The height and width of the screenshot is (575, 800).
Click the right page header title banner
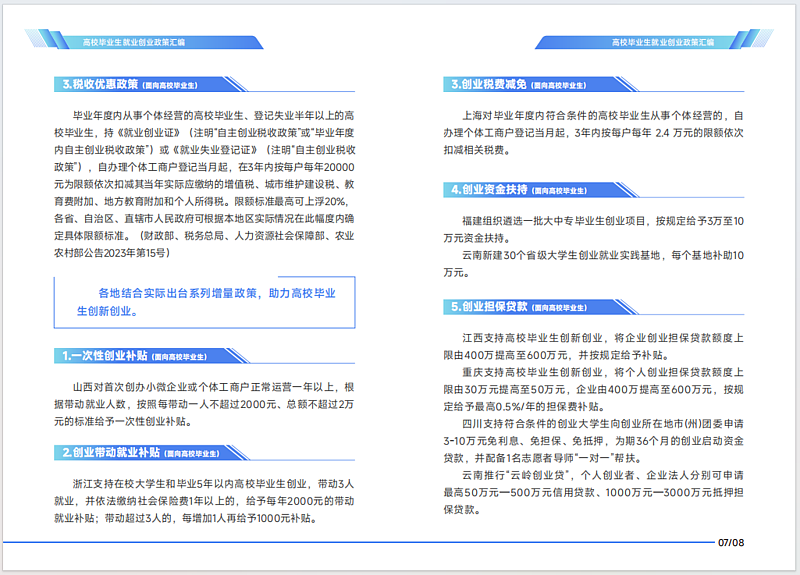pyautogui.click(x=663, y=43)
